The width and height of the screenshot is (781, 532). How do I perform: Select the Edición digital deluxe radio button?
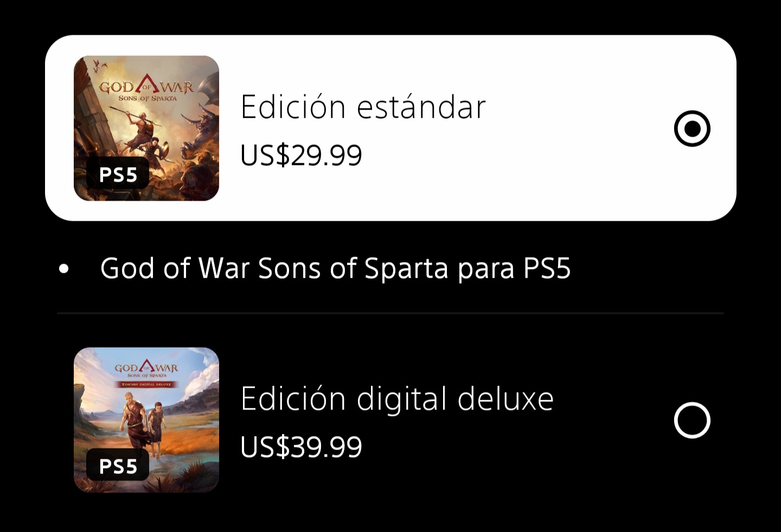[692, 420]
